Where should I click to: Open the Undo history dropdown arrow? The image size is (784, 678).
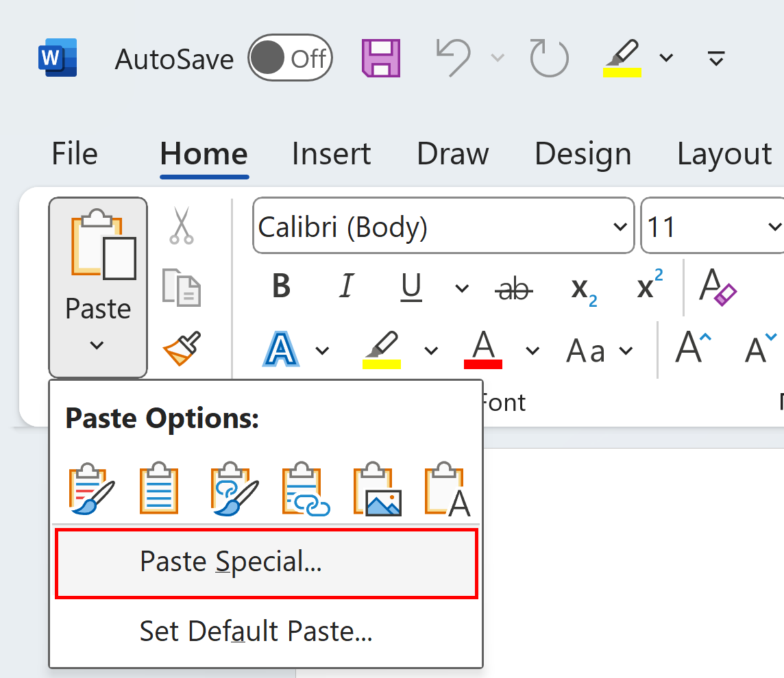[x=498, y=58]
